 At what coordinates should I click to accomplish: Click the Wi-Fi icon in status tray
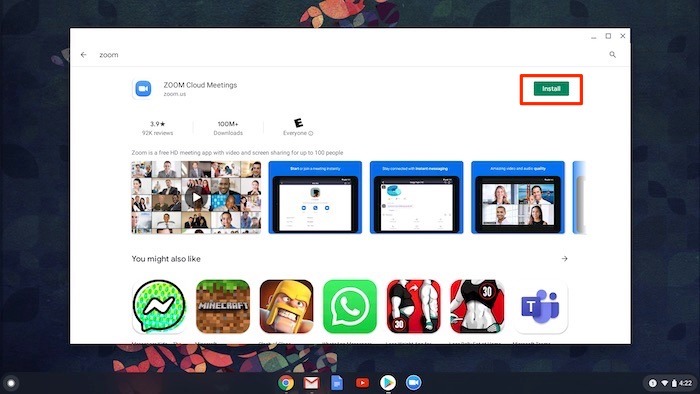pyautogui.click(x=665, y=383)
